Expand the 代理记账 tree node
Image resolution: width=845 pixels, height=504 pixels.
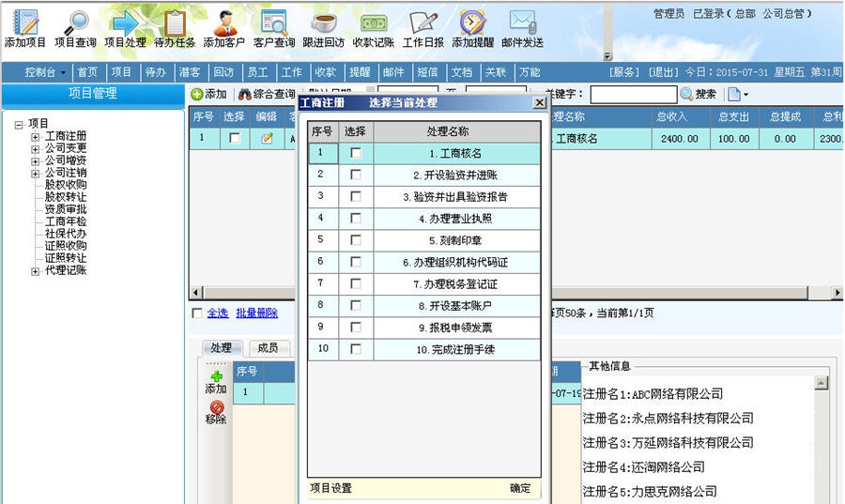coord(35,271)
